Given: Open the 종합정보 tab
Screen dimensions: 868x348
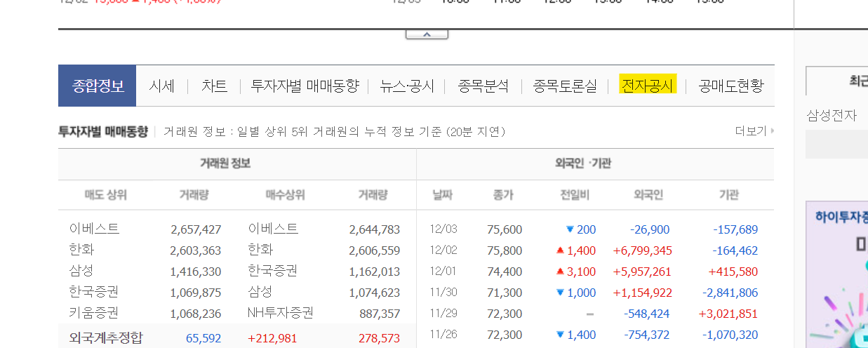Looking at the screenshot, I should pos(98,86).
